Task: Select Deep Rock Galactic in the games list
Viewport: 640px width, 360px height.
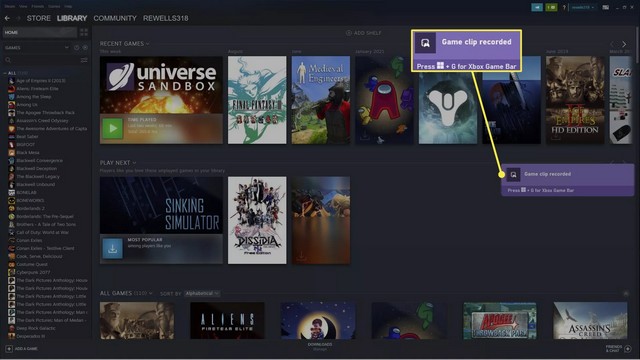Action: pos(36,328)
